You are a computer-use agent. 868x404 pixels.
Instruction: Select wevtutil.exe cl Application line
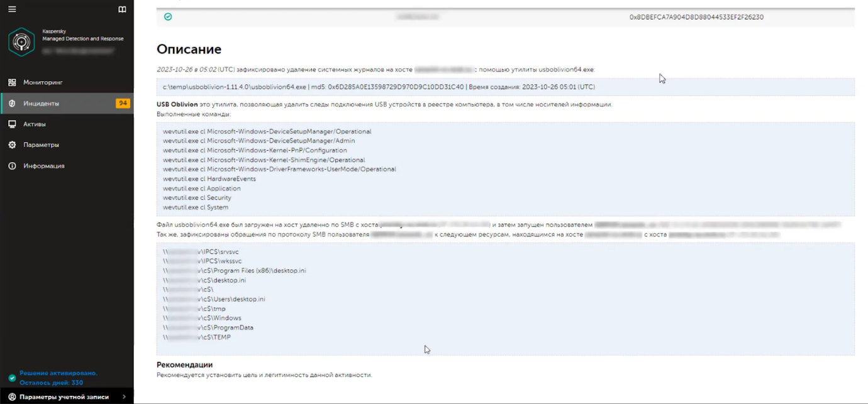click(201, 188)
